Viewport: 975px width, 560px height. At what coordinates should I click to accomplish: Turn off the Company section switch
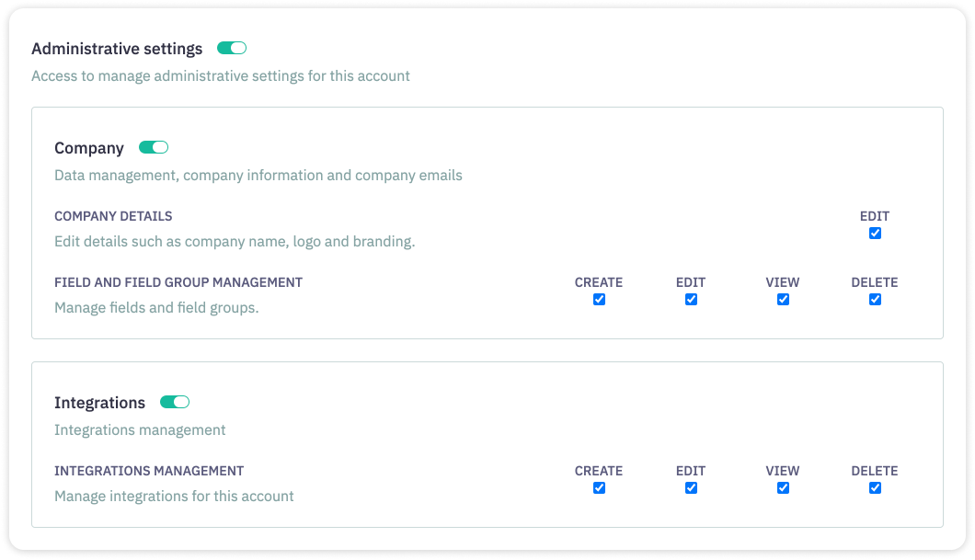154,147
